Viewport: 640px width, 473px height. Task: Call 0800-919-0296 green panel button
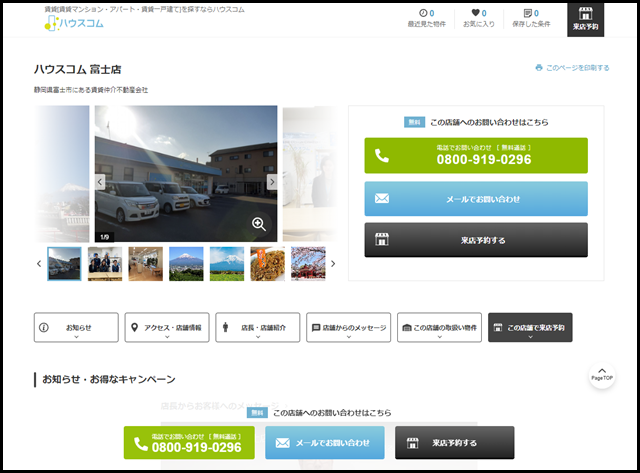coord(476,155)
